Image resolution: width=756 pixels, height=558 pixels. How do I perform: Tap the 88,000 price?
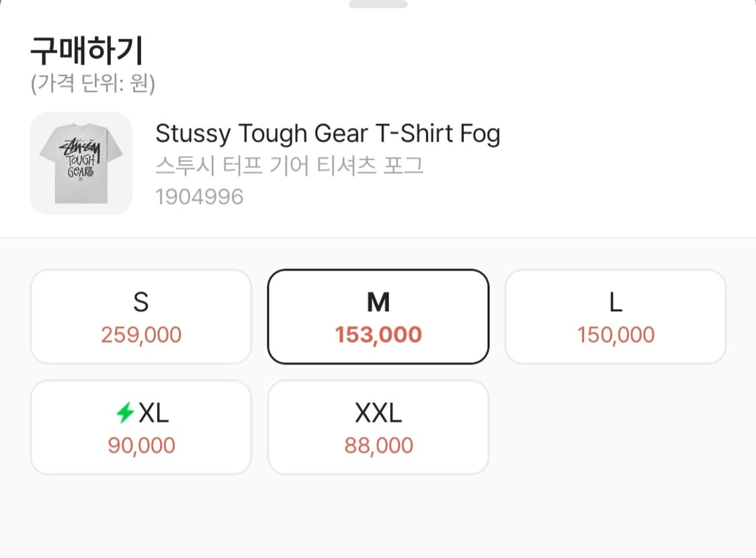tap(378, 445)
